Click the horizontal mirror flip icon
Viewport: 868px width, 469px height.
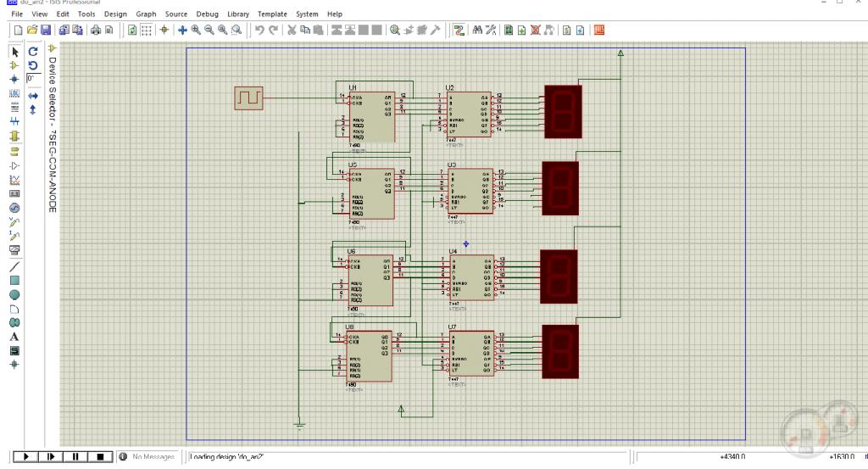(x=33, y=95)
